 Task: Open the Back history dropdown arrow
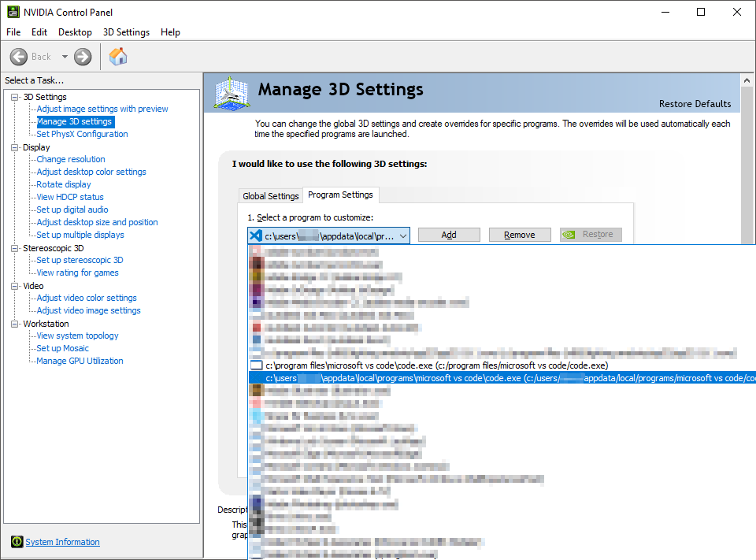(65, 57)
